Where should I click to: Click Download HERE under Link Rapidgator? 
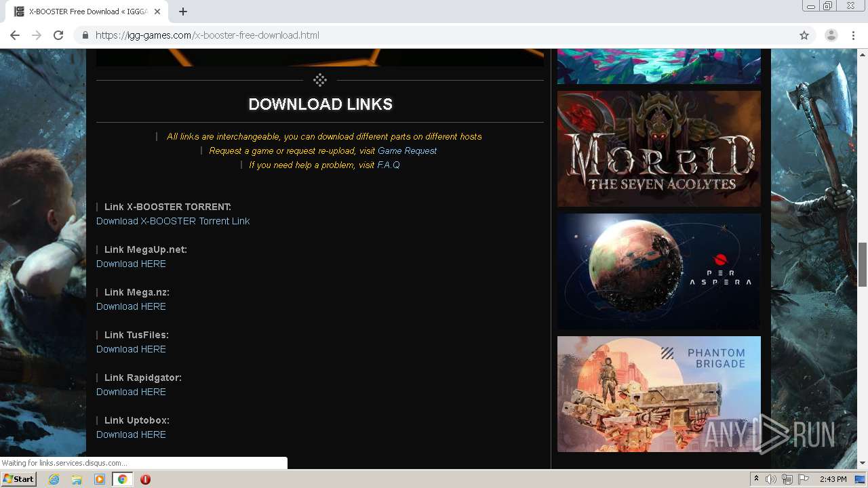click(x=131, y=392)
